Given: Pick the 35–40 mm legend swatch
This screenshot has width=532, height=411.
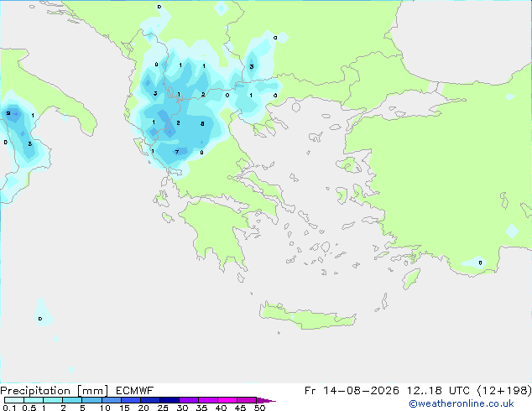Looking at the screenshot, I should click(x=207, y=400).
